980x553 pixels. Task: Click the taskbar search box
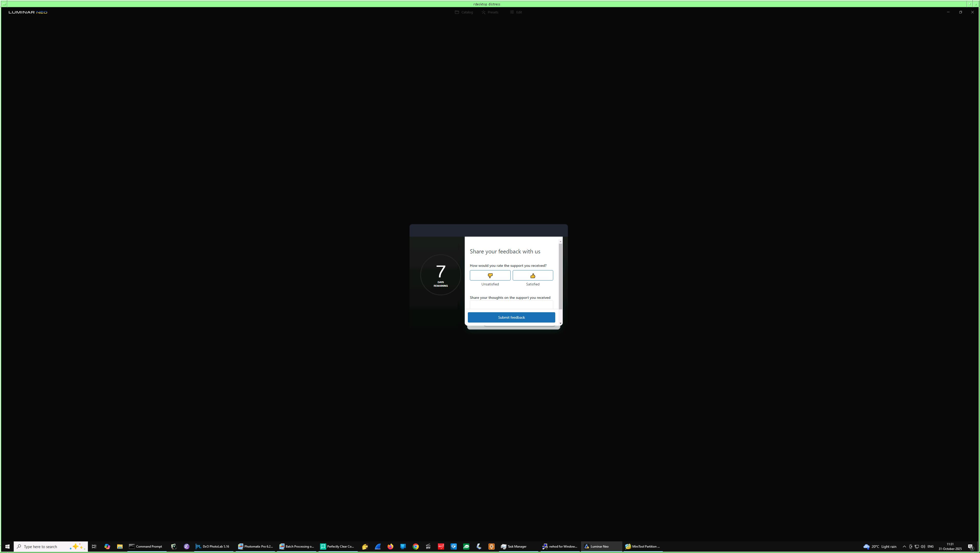pos(51,547)
